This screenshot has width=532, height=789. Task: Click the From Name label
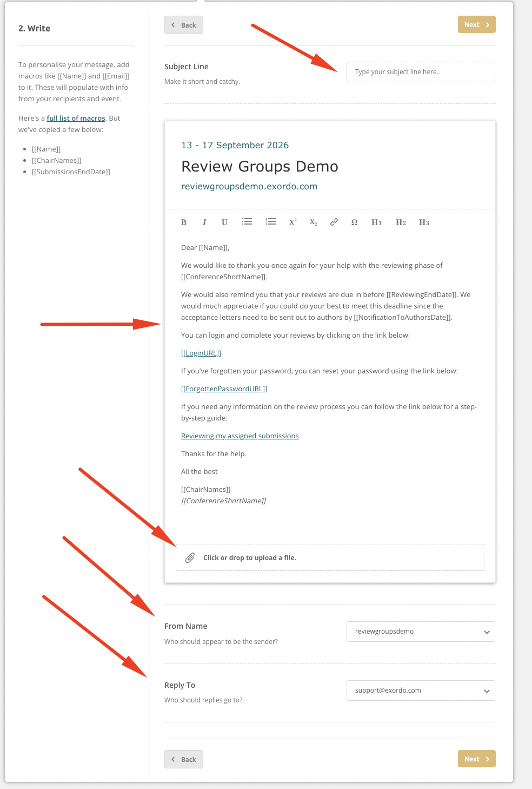pyautogui.click(x=186, y=626)
